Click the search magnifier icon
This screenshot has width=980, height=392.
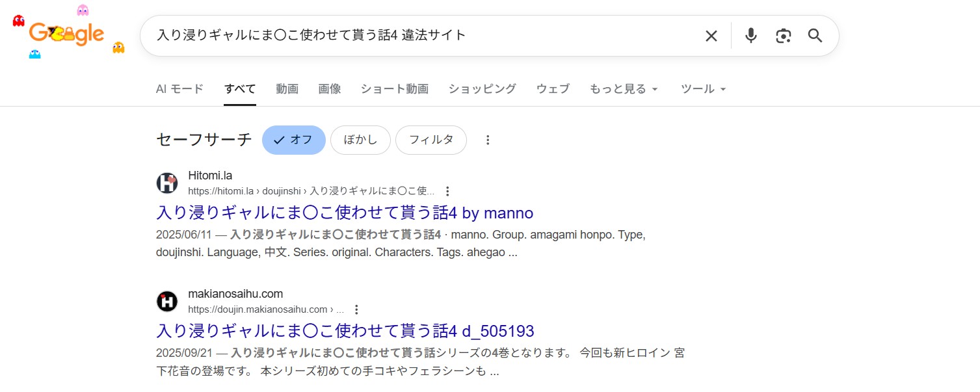click(815, 36)
